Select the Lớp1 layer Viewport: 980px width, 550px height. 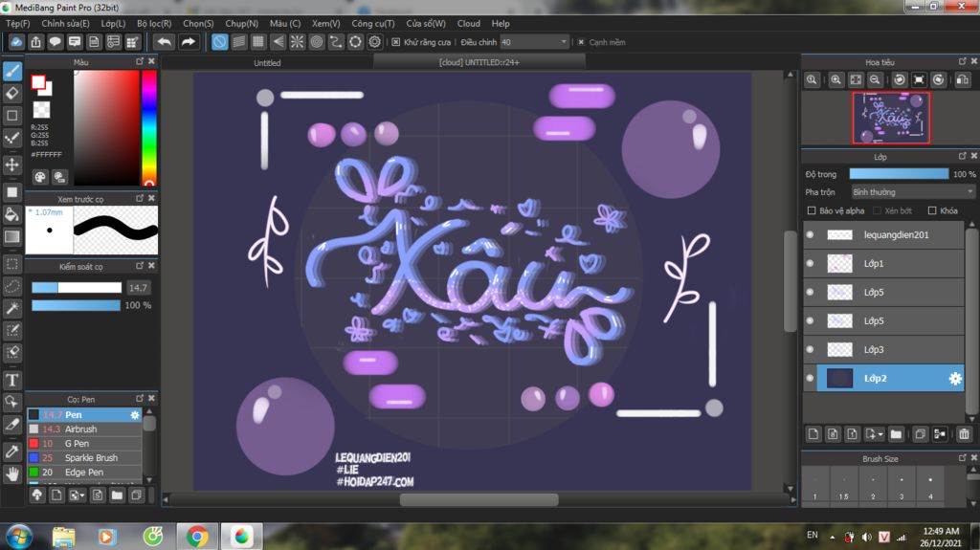(891, 264)
